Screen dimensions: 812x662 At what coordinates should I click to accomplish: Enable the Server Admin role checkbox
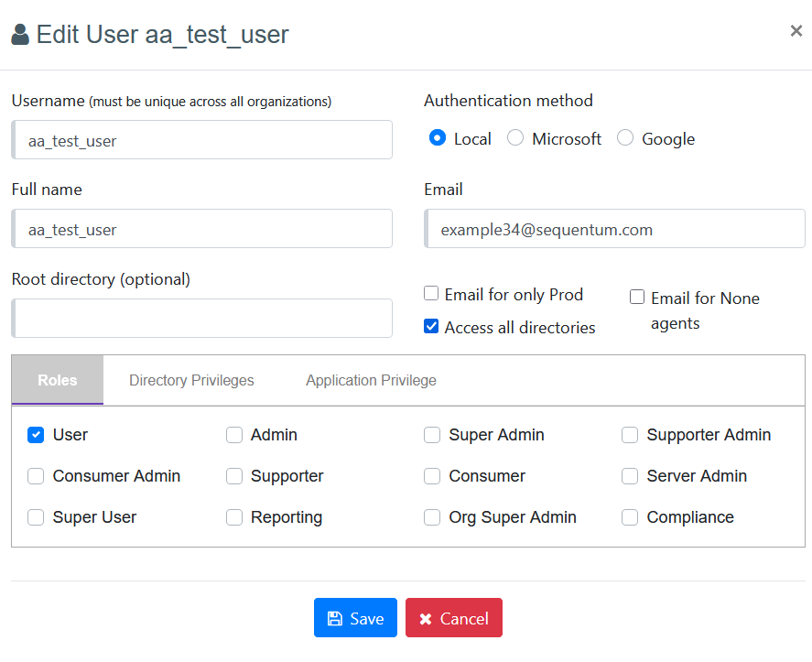tap(630, 476)
